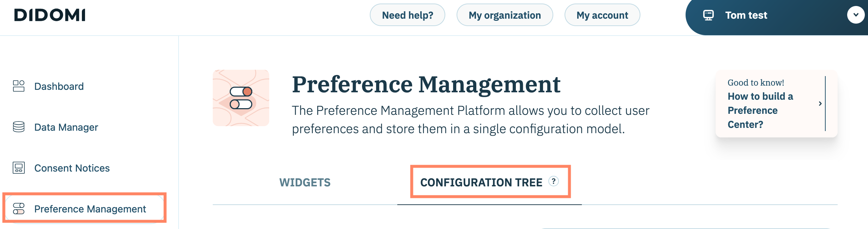868x229 pixels.
Task: Click the Dashboard sidebar icon
Action: [19, 86]
